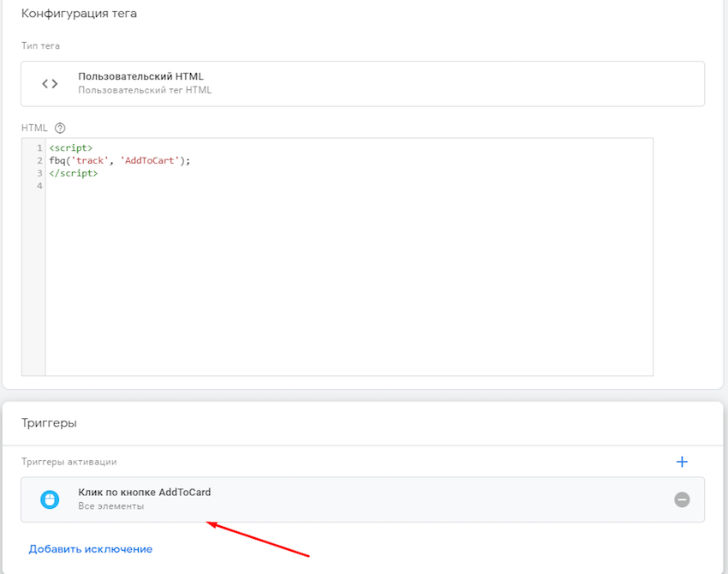728x574 pixels.
Task: Click line number 2 in editor gutter
Action: 39,160
